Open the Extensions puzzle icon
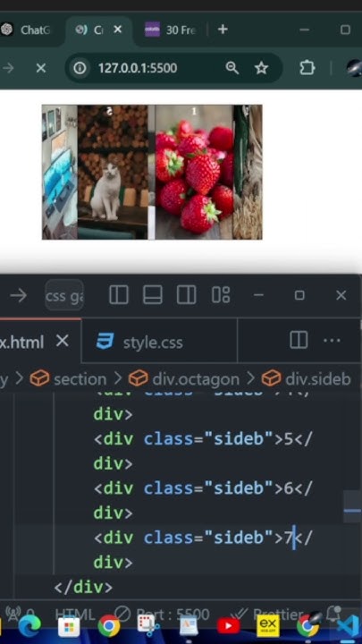Viewport: 362px width, 644px height. pyautogui.click(x=307, y=68)
